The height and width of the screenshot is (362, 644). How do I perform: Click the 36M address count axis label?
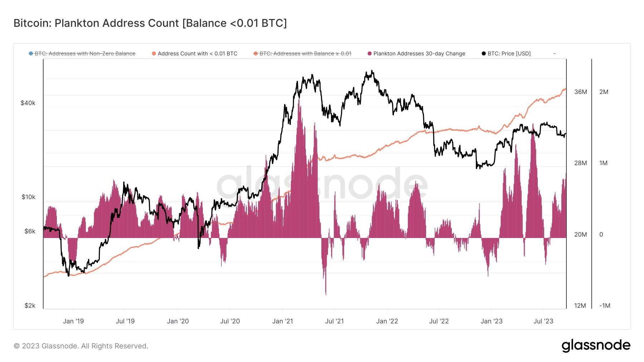tap(580, 92)
